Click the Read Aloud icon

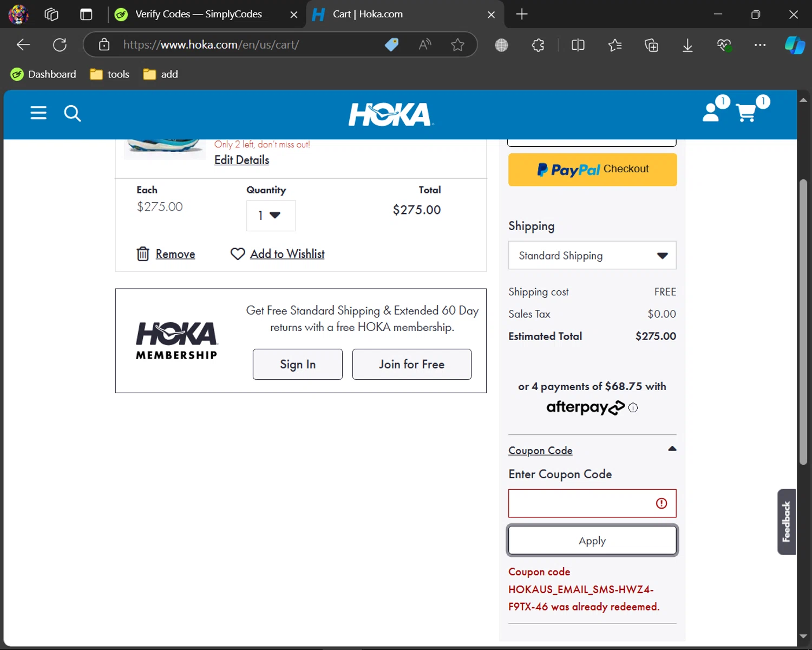(x=425, y=44)
